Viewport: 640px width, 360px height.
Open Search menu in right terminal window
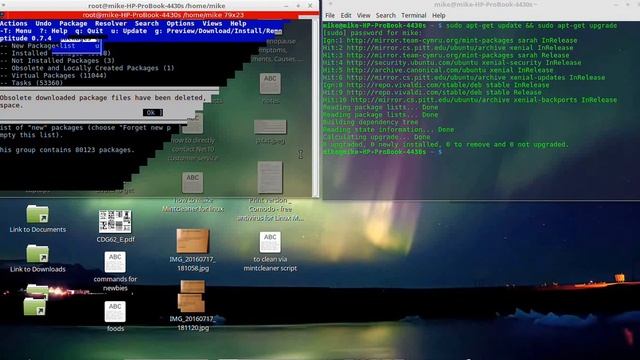tap(385, 16)
